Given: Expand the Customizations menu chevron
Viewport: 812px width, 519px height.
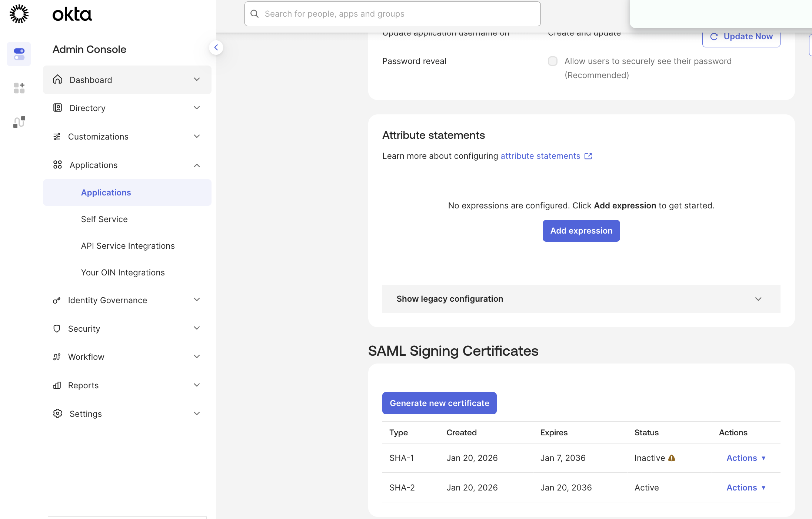Looking at the screenshot, I should pos(197,136).
